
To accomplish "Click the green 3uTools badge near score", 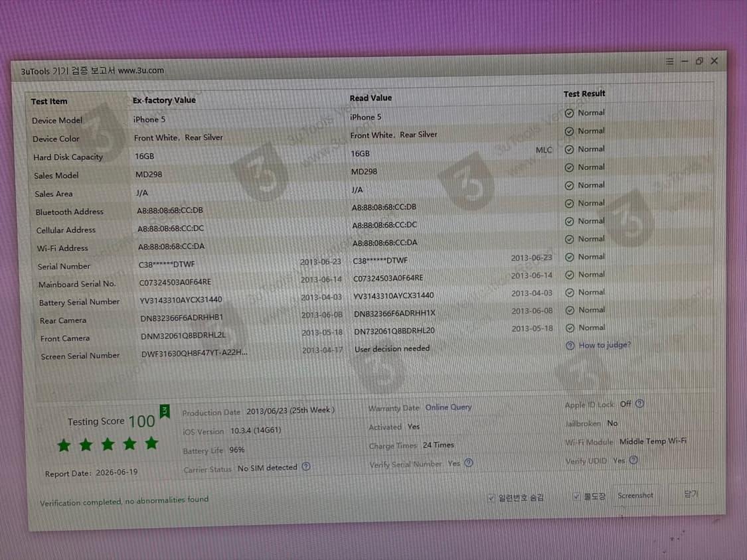I will (x=165, y=411).
